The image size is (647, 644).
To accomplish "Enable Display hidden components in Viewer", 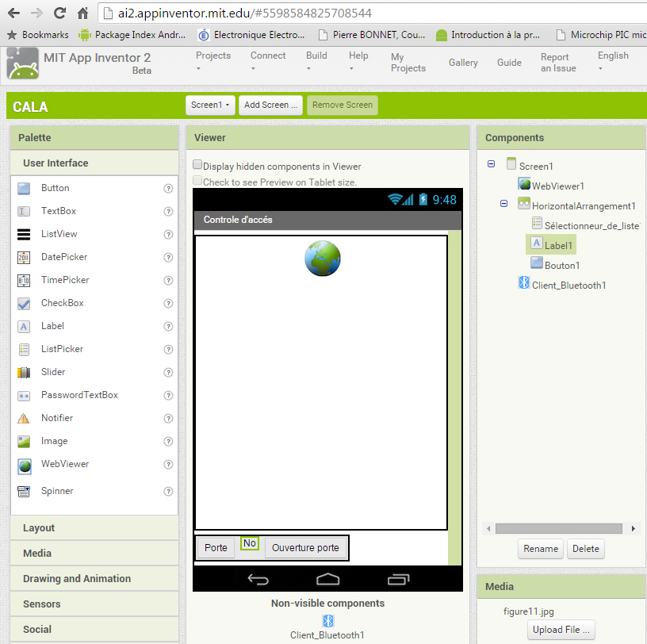I will pos(197,165).
